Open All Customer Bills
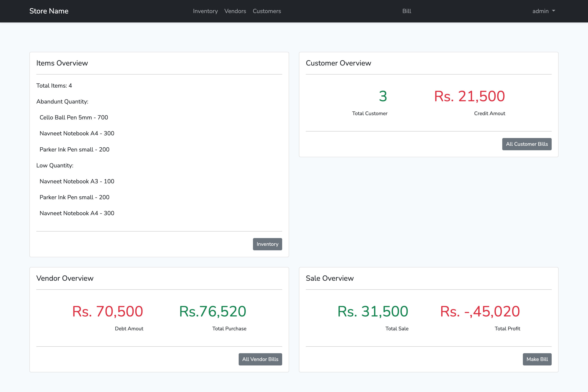The width and height of the screenshot is (588, 392). click(527, 144)
